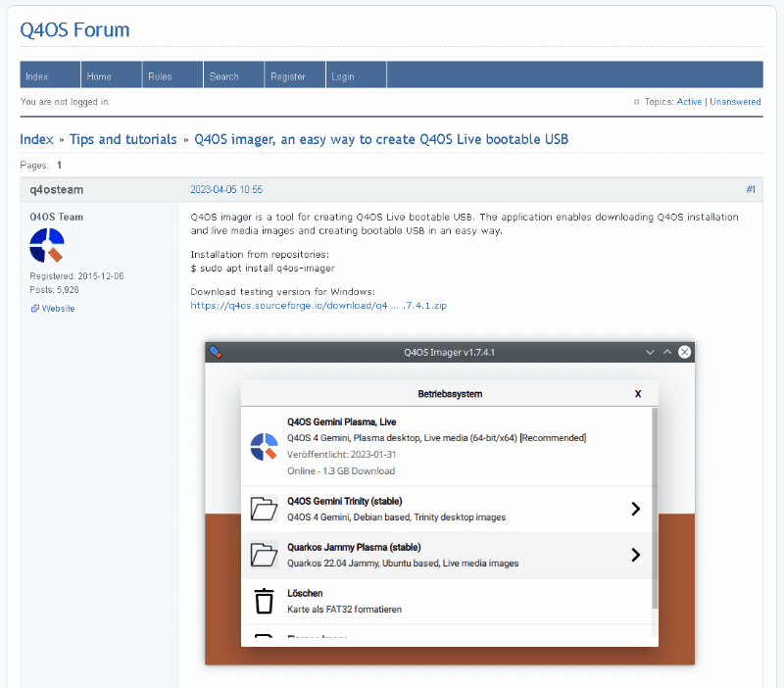The width and height of the screenshot is (784, 688).
Task: Open the Q4OS imager topic title link
Action: click(381, 139)
